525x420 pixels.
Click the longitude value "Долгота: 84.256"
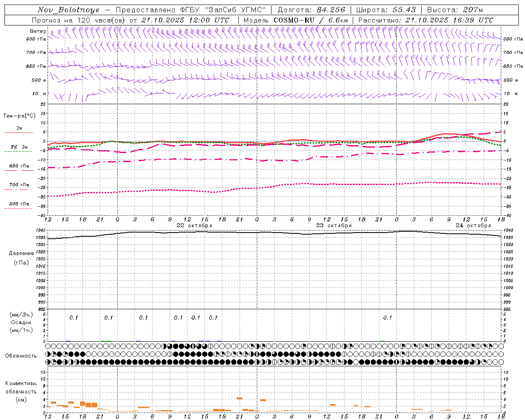tap(311, 10)
